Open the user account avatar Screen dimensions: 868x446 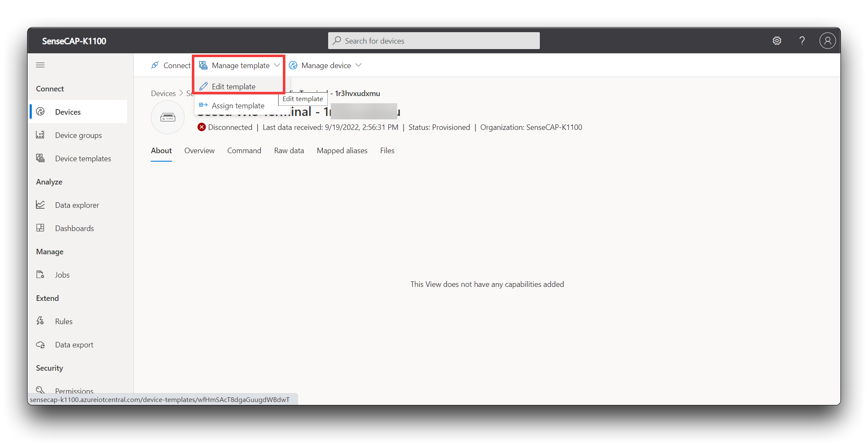point(827,41)
